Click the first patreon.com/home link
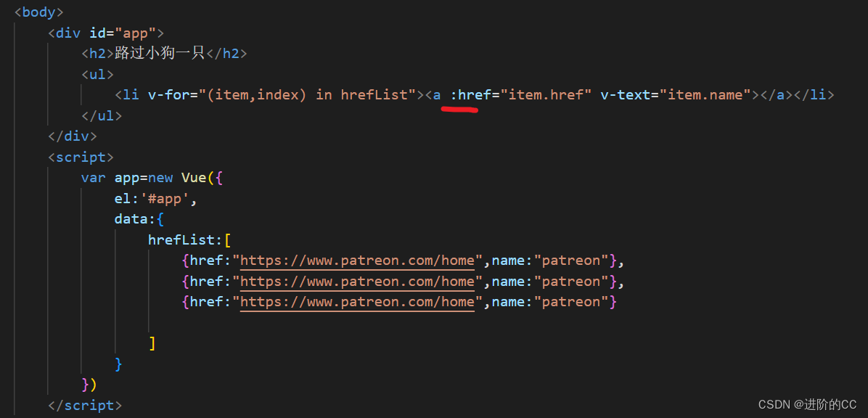 356,260
